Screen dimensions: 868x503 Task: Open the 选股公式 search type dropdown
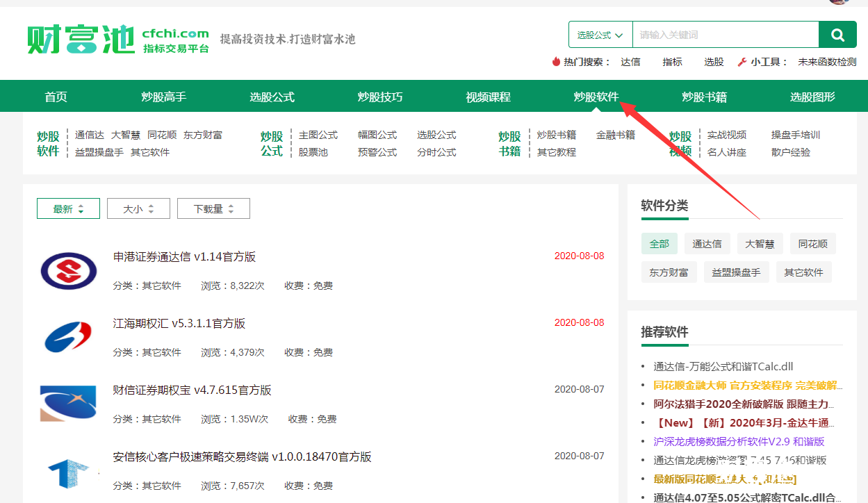pos(600,34)
